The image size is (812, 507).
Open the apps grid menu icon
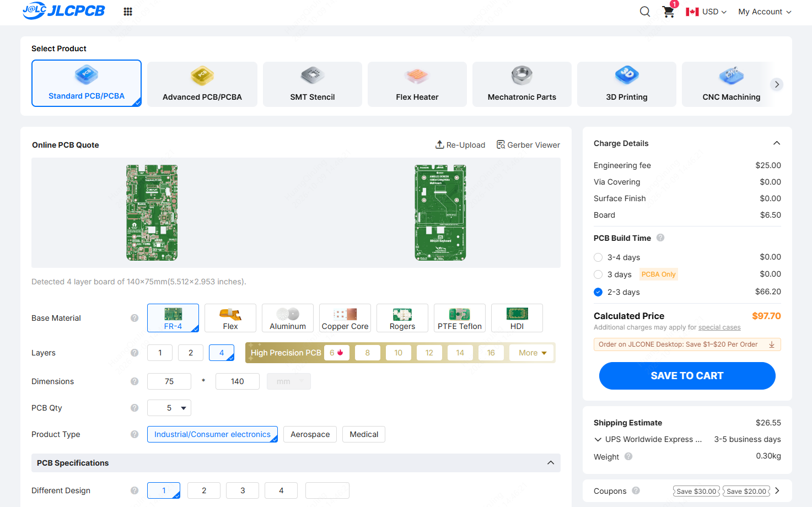(128, 12)
